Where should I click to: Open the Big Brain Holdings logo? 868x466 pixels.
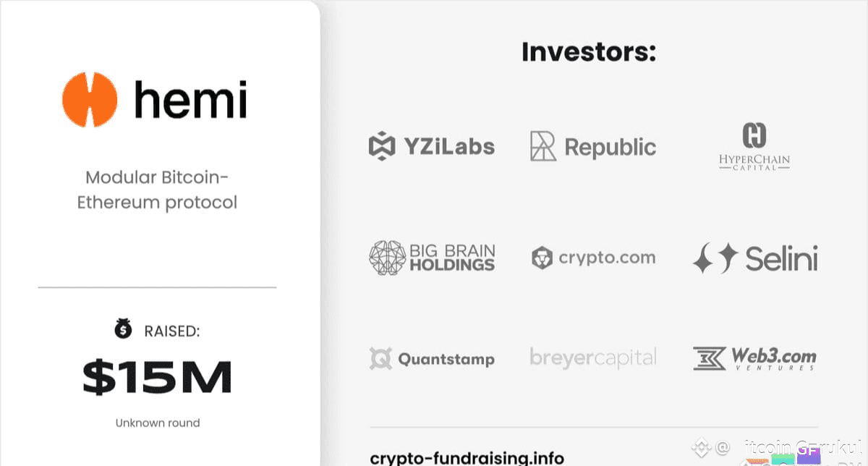[432, 258]
